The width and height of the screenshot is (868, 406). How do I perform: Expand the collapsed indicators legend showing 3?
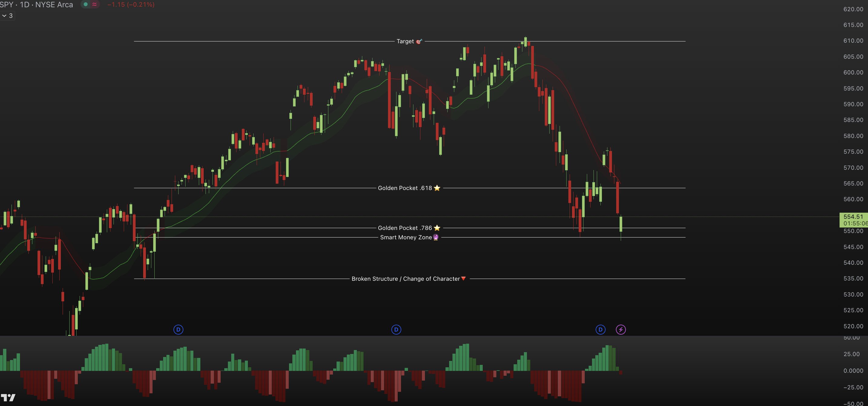[x=7, y=16]
